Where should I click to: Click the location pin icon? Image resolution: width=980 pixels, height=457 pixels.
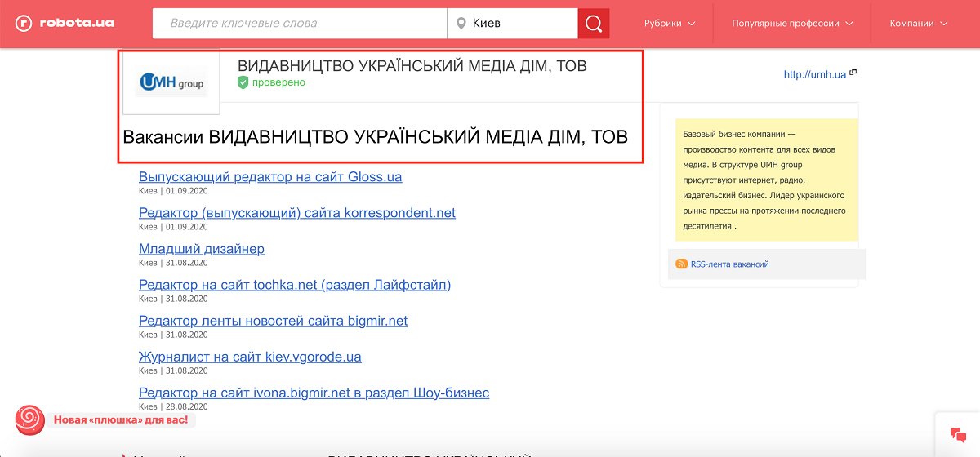(461, 24)
